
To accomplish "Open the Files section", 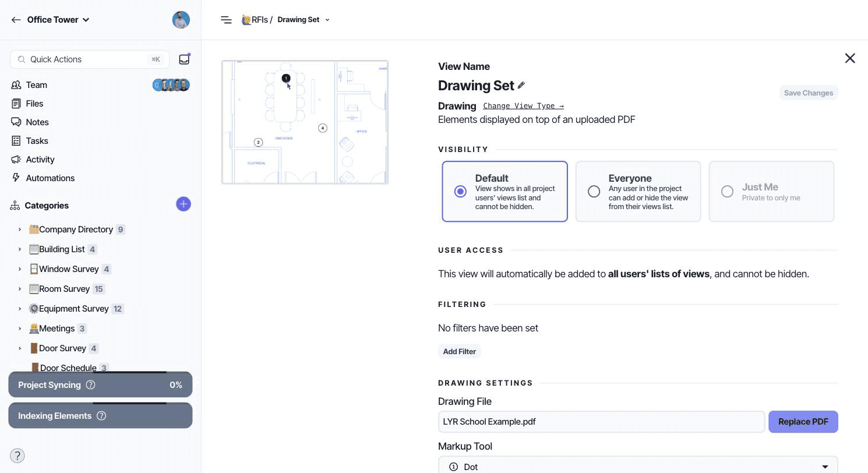I will point(34,104).
